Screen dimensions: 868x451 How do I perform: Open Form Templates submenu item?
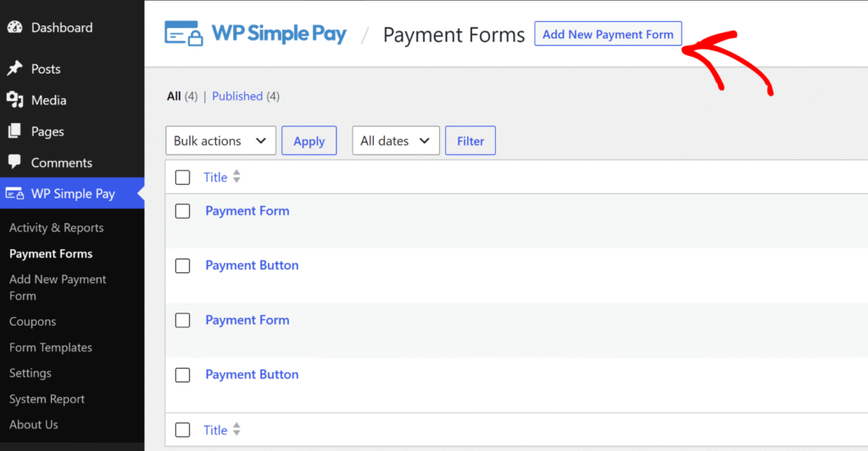(x=51, y=347)
